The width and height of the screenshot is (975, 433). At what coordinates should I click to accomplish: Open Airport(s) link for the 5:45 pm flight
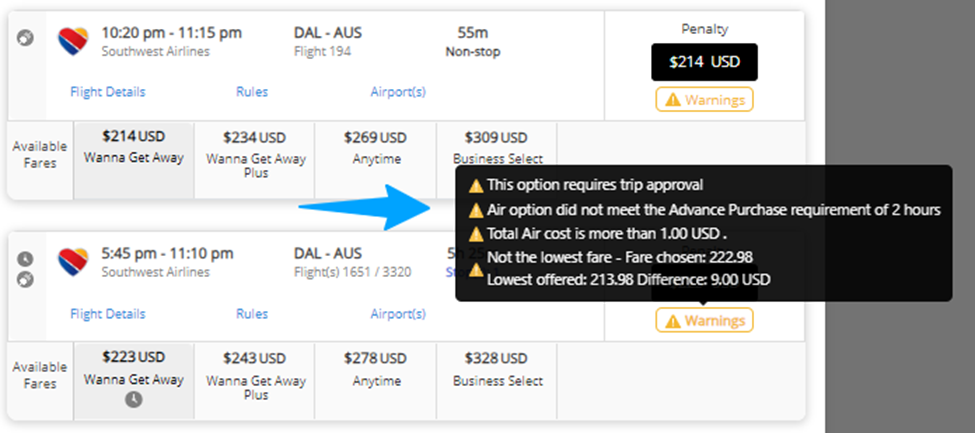point(398,314)
